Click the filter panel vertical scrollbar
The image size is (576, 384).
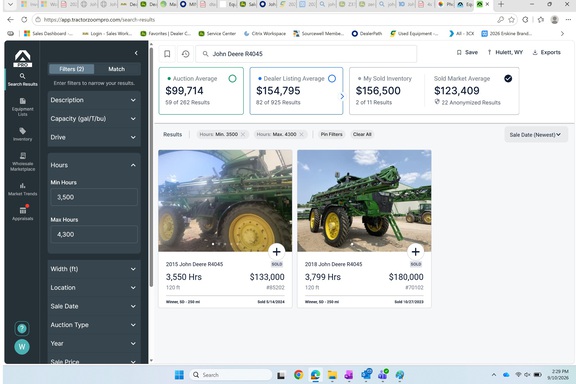tap(151, 167)
